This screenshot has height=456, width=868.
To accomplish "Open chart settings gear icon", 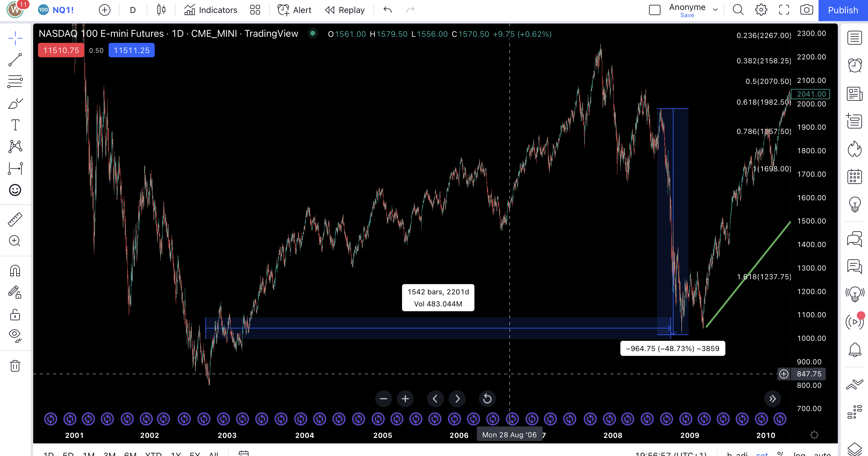I will pyautogui.click(x=761, y=10).
